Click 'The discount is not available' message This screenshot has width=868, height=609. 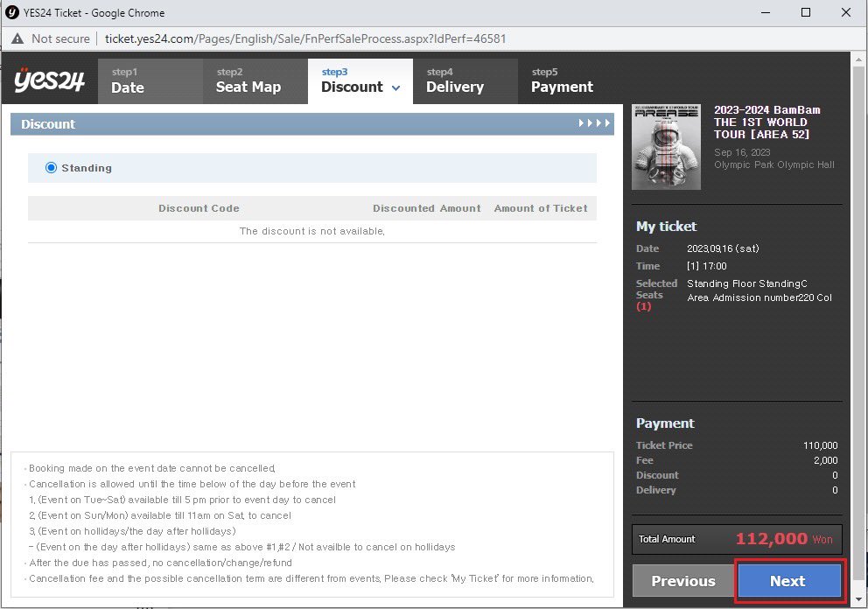(x=312, y=231)
